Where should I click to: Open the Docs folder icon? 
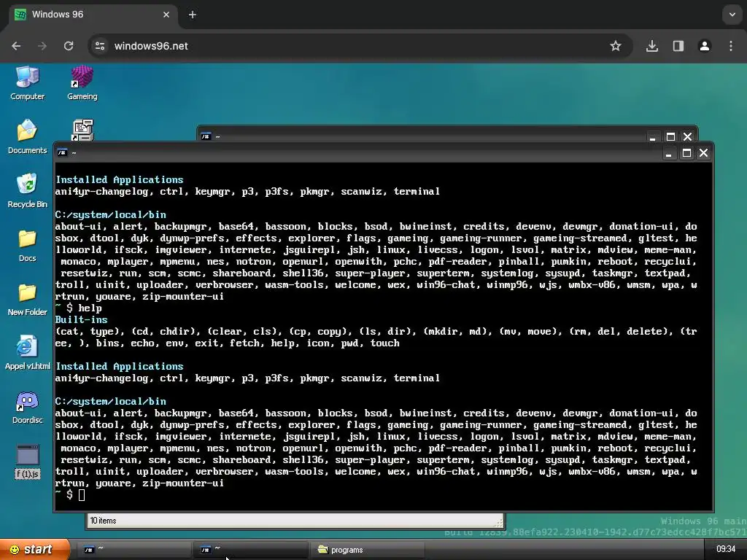27,245
